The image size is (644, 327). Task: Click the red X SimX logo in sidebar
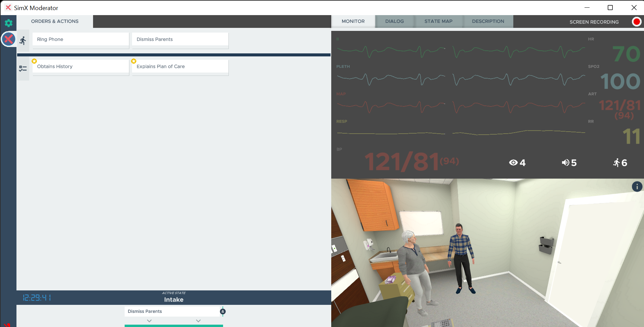click(x=9, y=39)
